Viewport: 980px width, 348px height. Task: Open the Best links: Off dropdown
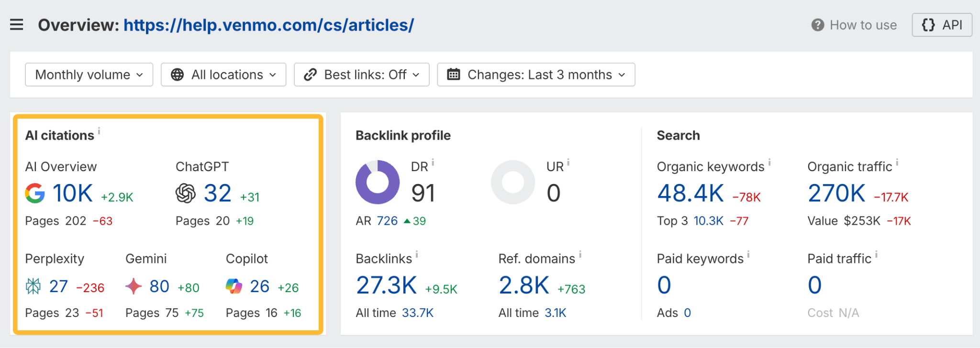coord(362,75)
